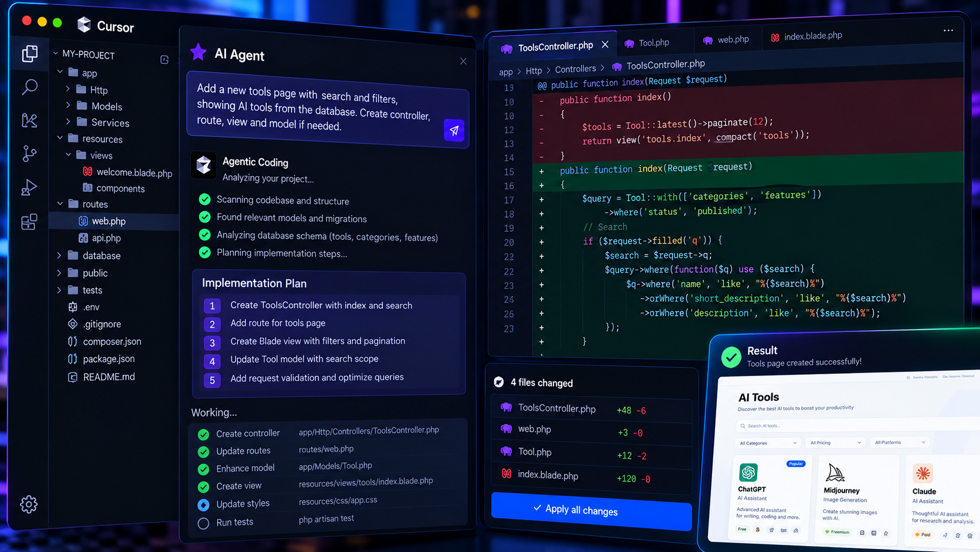This screenshot has width=980, height=552.
Task: Close the ToolsController.php tab
Action: (605, 45)
